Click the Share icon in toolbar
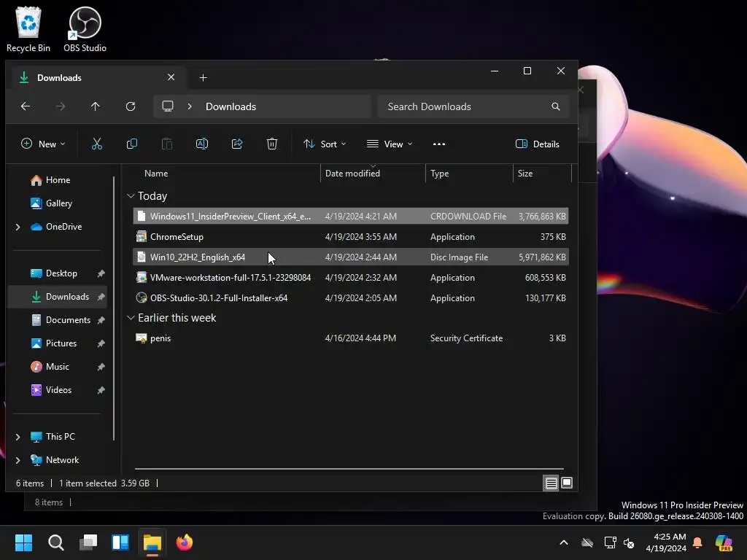Screen dimensions: 747x560 pyautogui.click(x=237, y=144)
